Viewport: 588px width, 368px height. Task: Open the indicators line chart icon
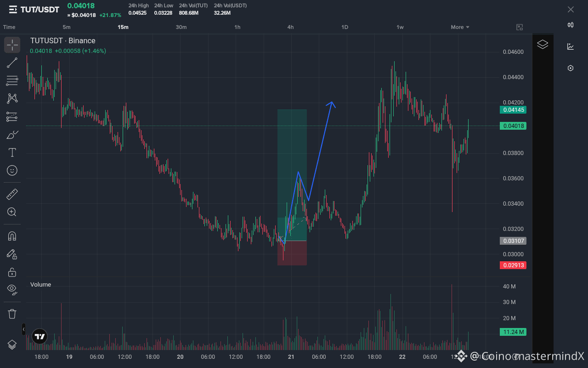coord(571,46)
